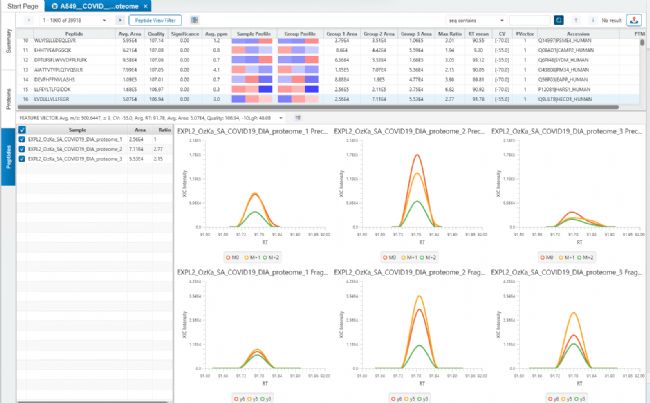Open column settings icon beside Peptide View Filter

[194, 20]
